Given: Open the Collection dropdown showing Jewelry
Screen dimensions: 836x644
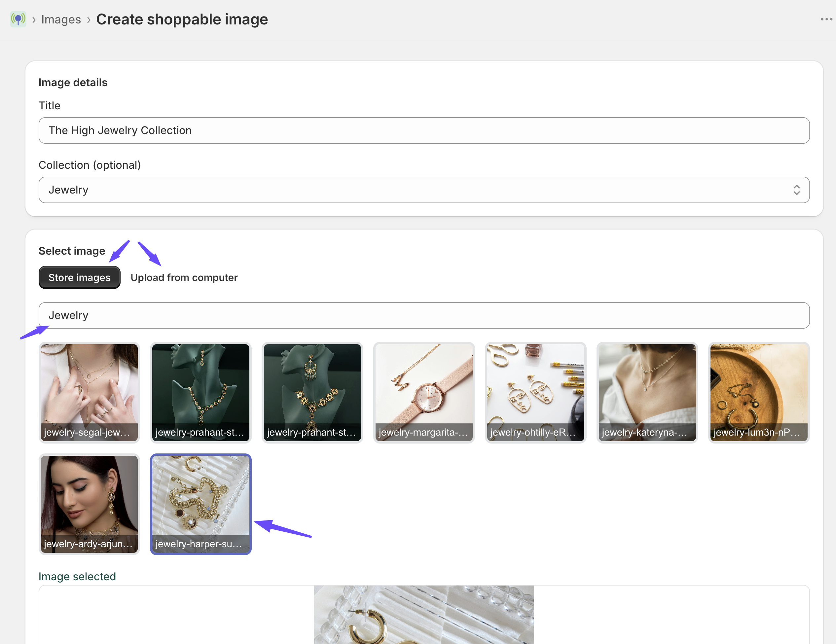Looking at the screenshot, I should click(424, 190).
